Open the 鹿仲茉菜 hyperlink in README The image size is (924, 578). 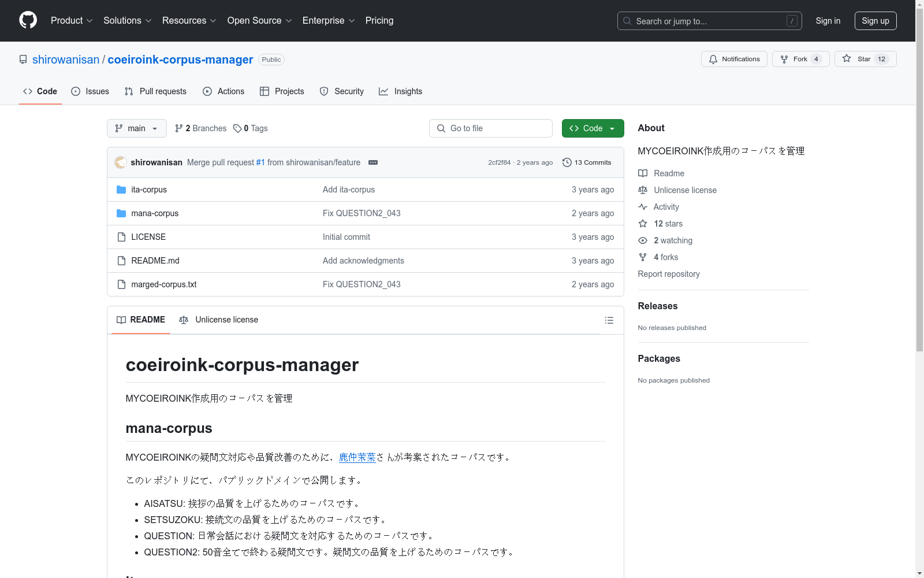(357, 457)
